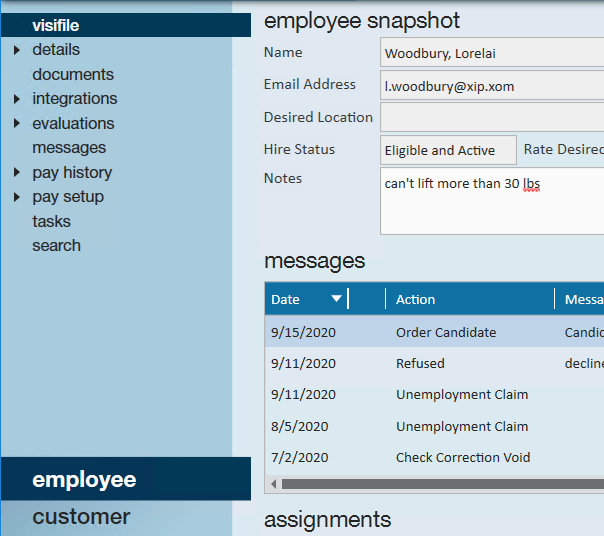This screenshot has width=604, height=536.
Task: Click the horizontal scrollbar in messages table
Action: [x=443, y=484]
